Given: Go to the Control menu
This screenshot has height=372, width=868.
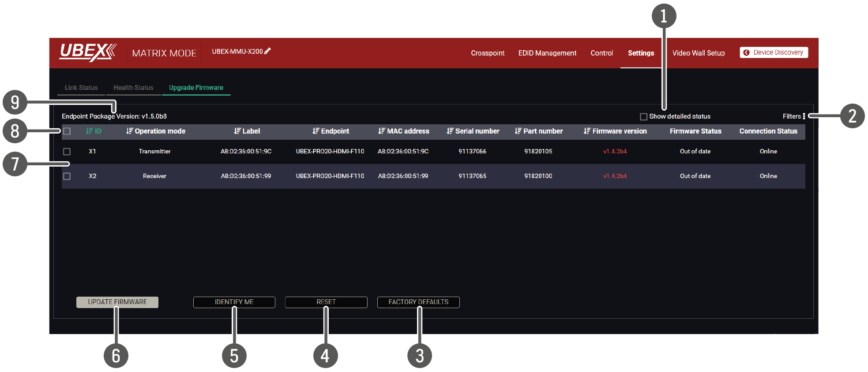Looking at the screenshot, I should (601, 53).
